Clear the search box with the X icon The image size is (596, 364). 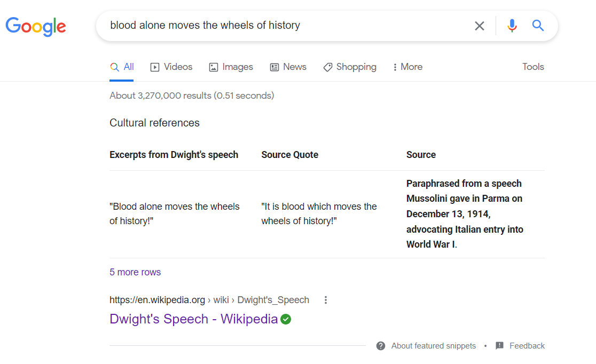click(479, 26)
